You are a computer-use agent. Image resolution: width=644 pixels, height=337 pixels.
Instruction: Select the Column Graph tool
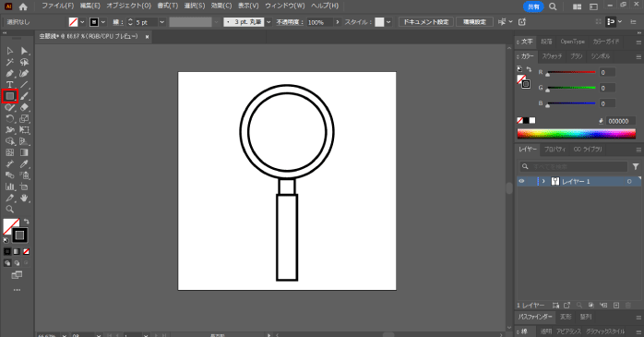click(x=9, y=187)
